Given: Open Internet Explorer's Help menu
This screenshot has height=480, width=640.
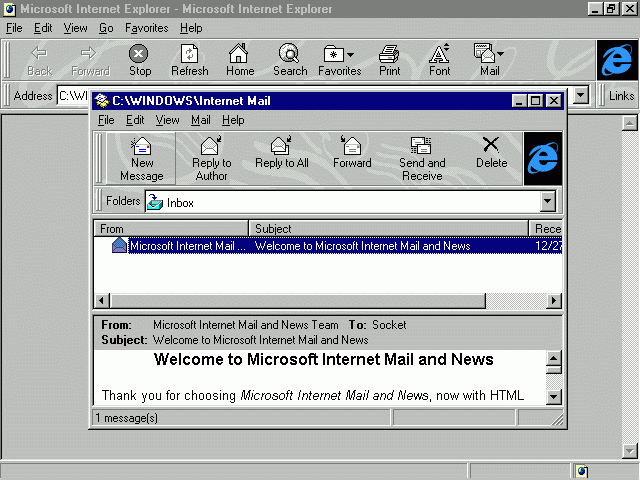Looking at the screenshot, I should 191,28.
